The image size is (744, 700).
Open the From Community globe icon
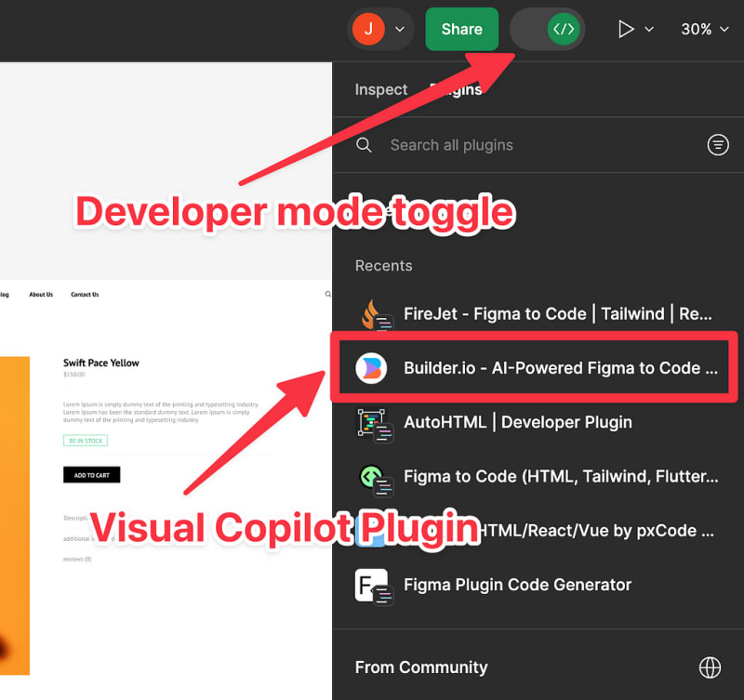click(710, 667)
